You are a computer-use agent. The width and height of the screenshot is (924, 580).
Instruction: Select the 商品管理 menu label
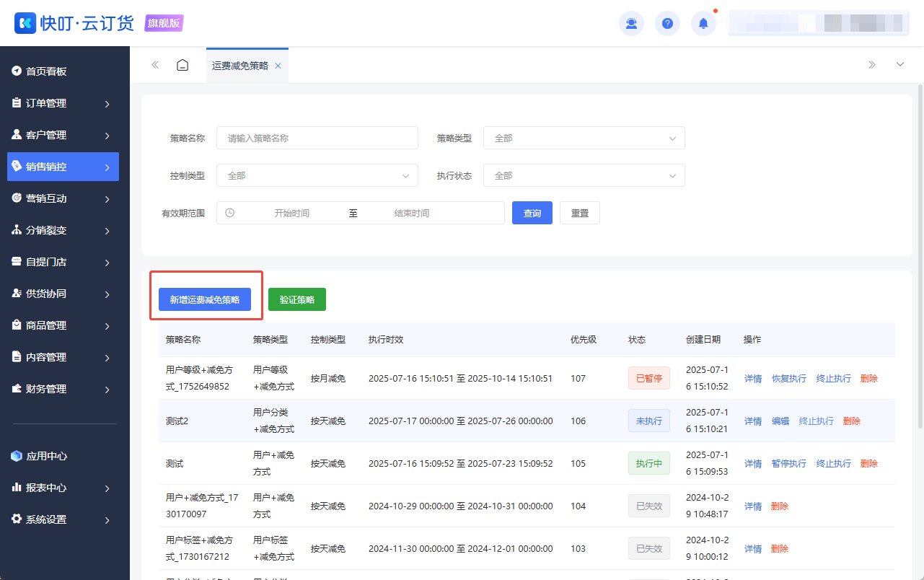pyautogui.click(x=46, y=325)
